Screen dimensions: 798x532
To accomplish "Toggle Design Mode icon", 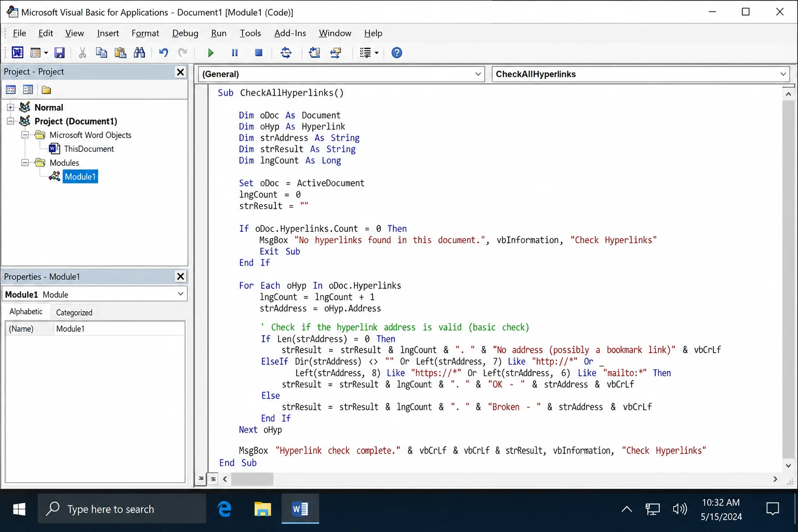I will coord(286,52).
